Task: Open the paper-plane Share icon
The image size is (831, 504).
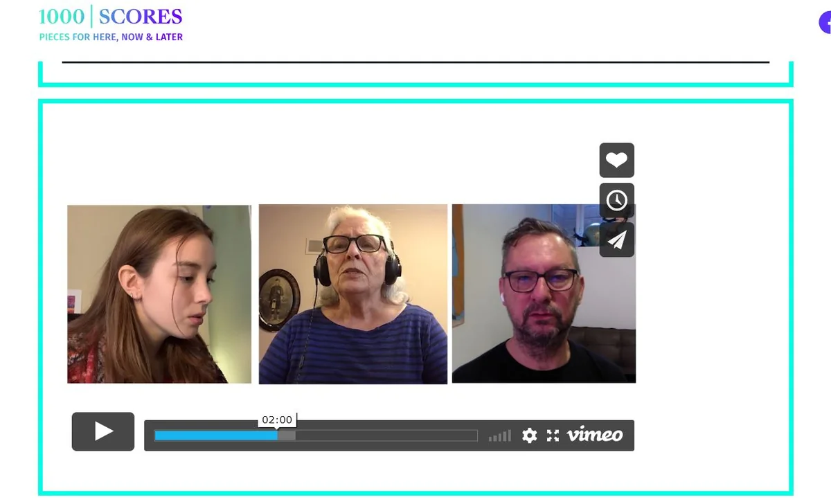Action: coord(616,240)
